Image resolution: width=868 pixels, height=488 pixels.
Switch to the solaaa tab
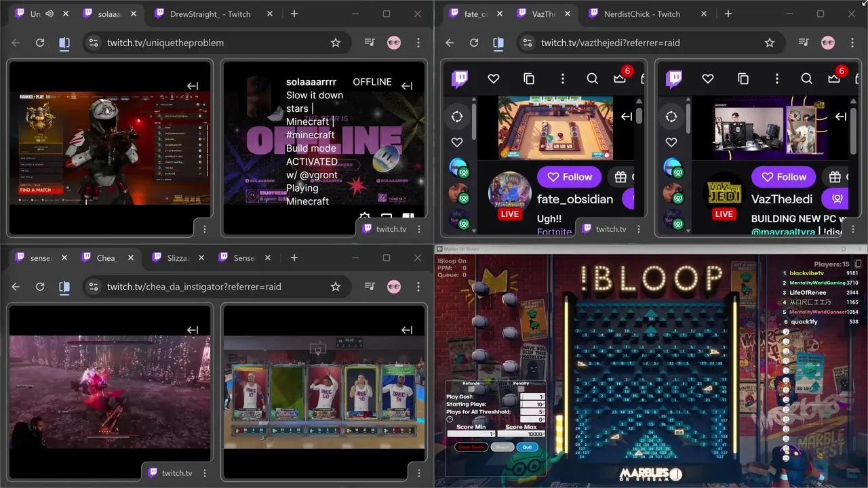pos(108,14)
